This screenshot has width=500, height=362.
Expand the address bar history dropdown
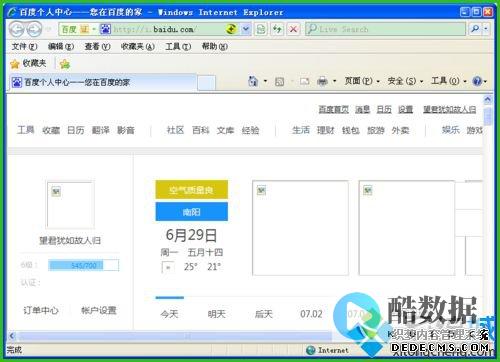point(246,29)
